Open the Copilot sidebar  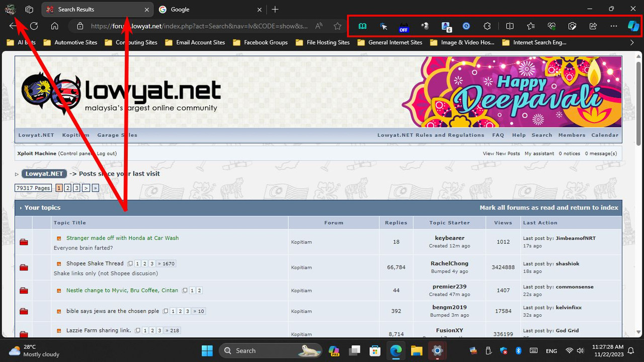pos(633,26)
